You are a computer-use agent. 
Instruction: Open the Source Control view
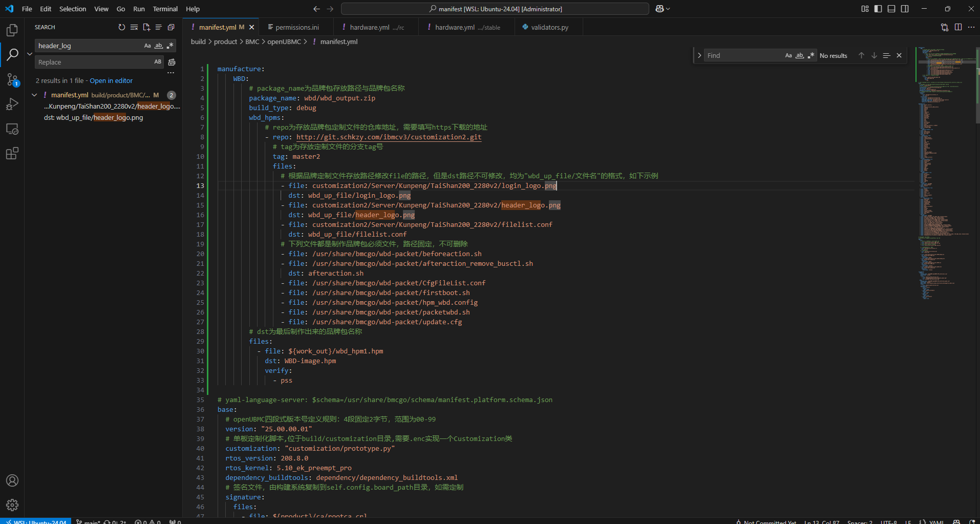[x=12, y=79]
